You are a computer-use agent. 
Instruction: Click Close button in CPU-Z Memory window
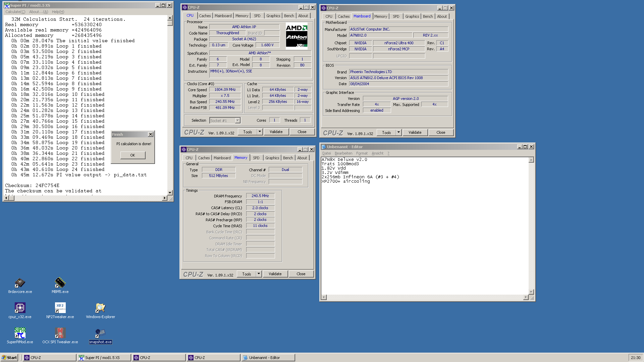[301, 274]
